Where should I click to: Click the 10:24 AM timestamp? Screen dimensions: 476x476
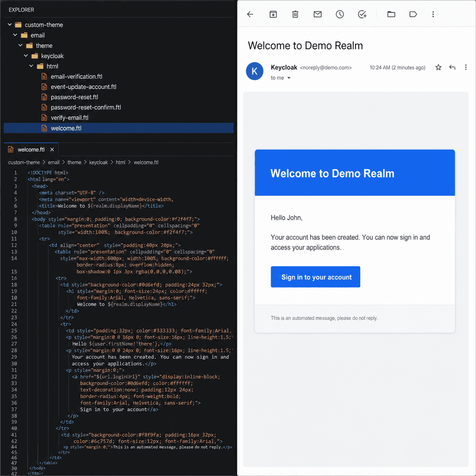point(397,68)
